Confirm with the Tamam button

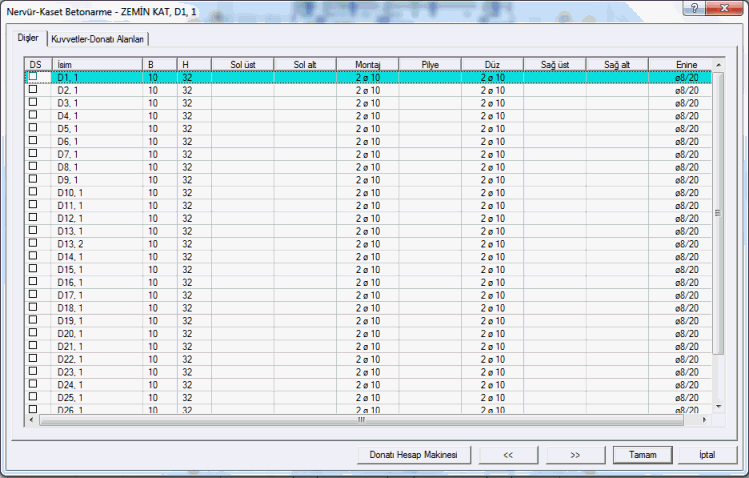(x=642, y=455)
